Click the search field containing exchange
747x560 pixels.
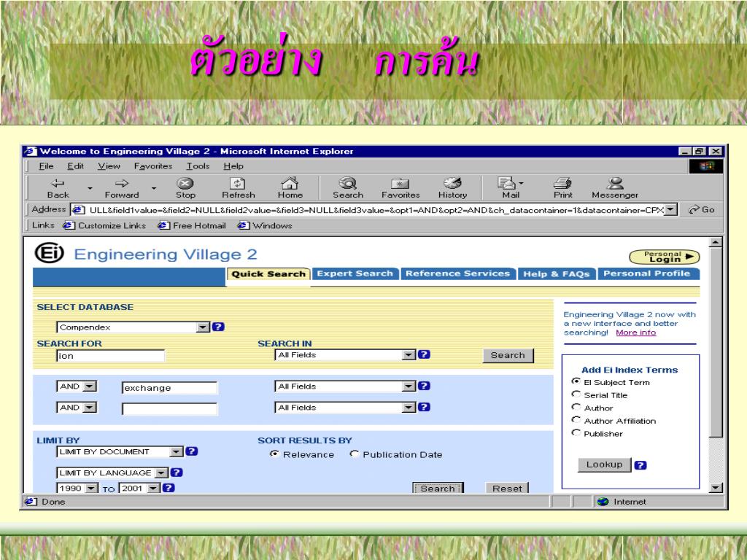(x=169, y=388)
